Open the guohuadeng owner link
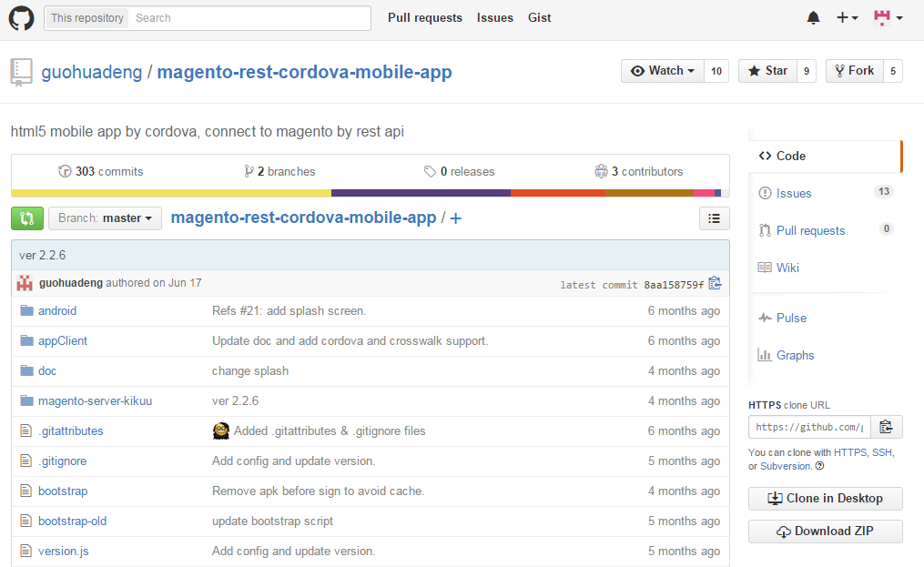This screenshot has width=924, height=567. [x=91, y=72]
